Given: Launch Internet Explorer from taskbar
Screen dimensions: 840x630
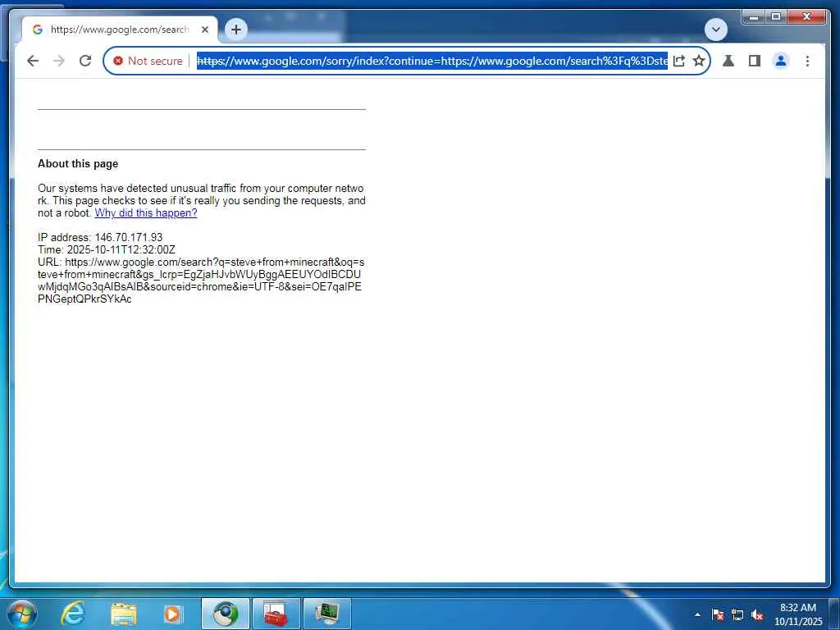Looking at the screenshot, I should (72, 614).
